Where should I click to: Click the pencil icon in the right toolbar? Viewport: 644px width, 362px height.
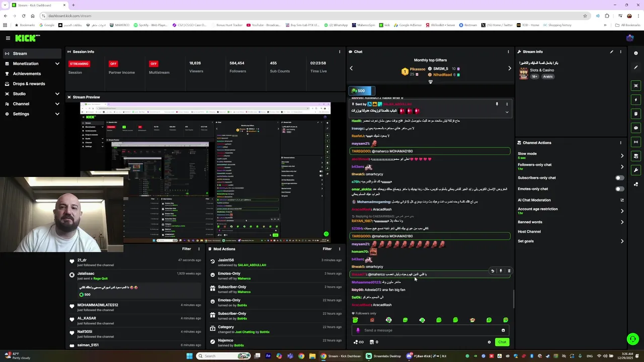coord(636,67)
